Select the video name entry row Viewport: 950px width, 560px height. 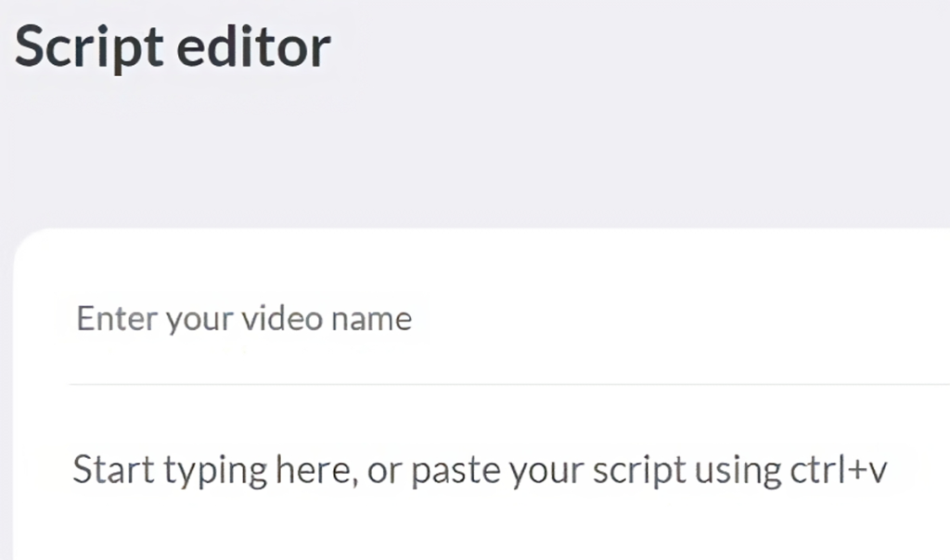[x=371, y=318]
